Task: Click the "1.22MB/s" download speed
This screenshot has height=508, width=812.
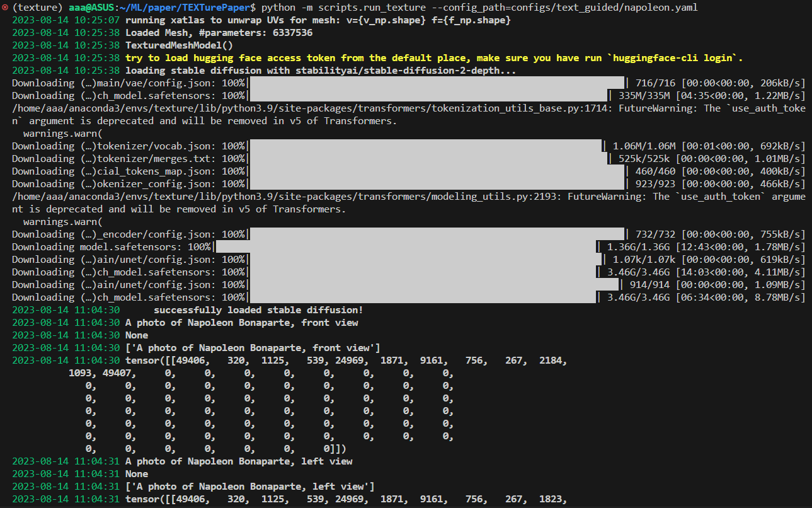Action: click(777, 96)
